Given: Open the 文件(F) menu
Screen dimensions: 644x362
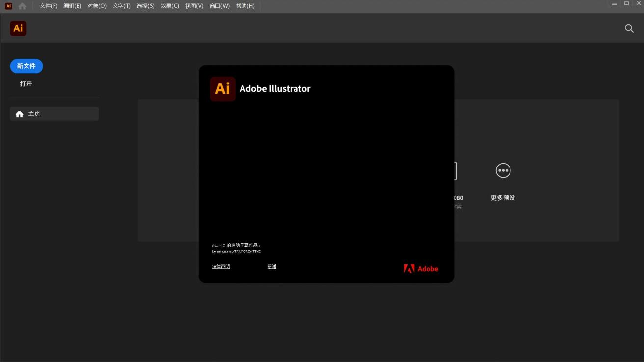Looking at the screenshot, I should (48, 6).
